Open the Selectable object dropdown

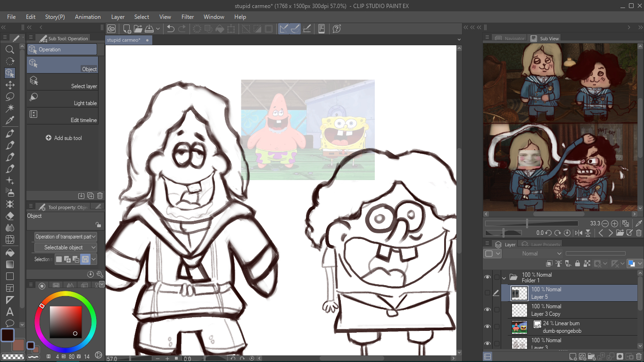66,247
